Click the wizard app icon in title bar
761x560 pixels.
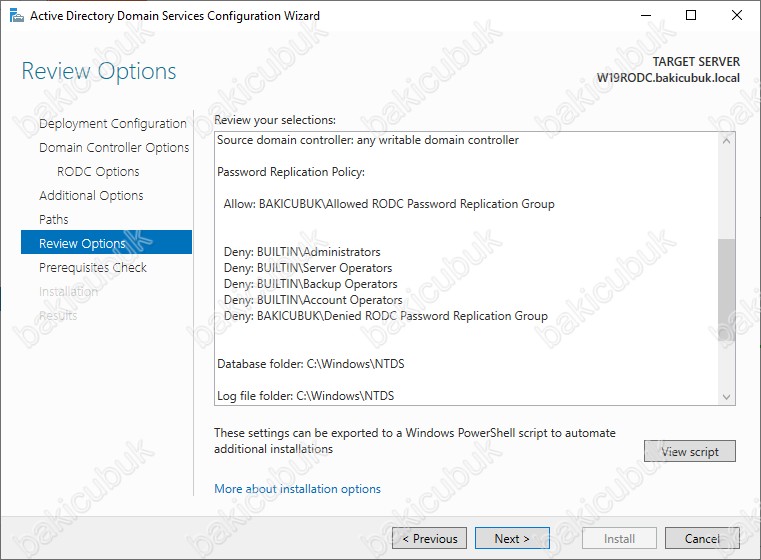point(17,16)
